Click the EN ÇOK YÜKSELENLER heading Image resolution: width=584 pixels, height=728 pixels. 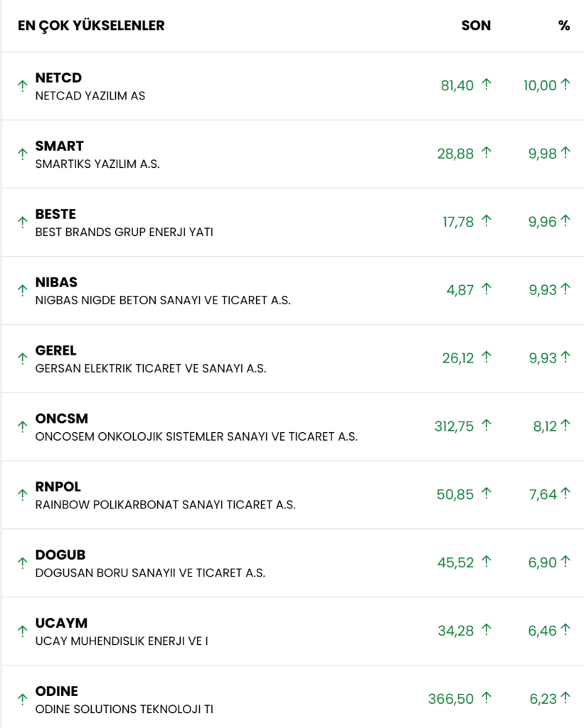click(91, 26)
